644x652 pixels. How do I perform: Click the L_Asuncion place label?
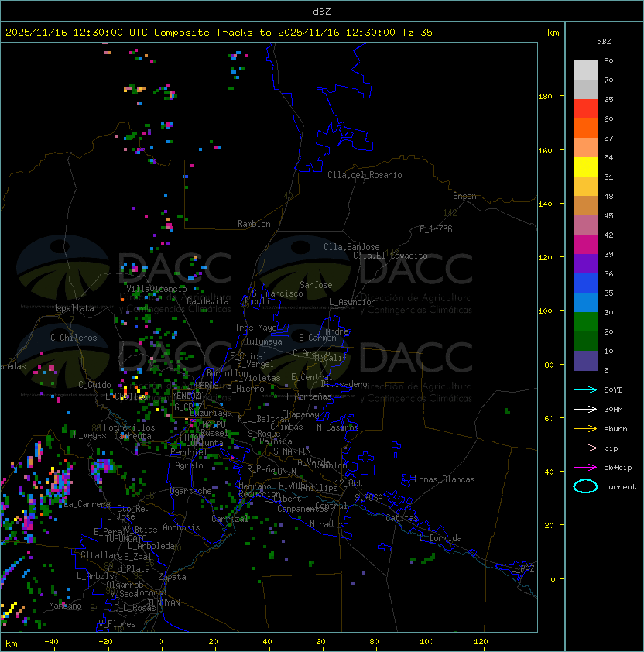coord(352,302)
